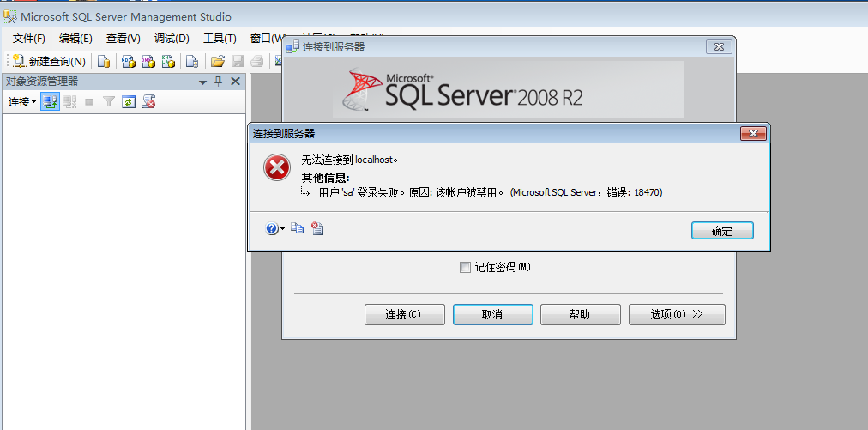Click the script icon with red X in Object Explorer
The height and width of the screenshot is (430, 868).
148,102
